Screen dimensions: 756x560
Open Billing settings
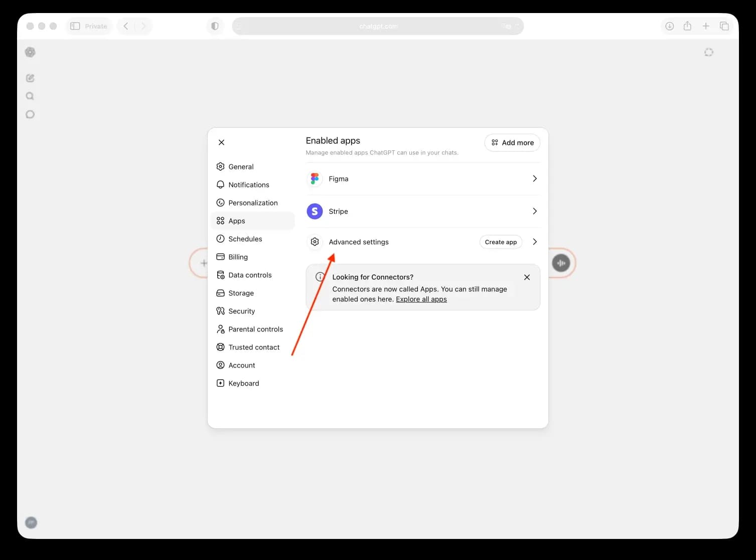pyautogui.click(x=252, y=257)
